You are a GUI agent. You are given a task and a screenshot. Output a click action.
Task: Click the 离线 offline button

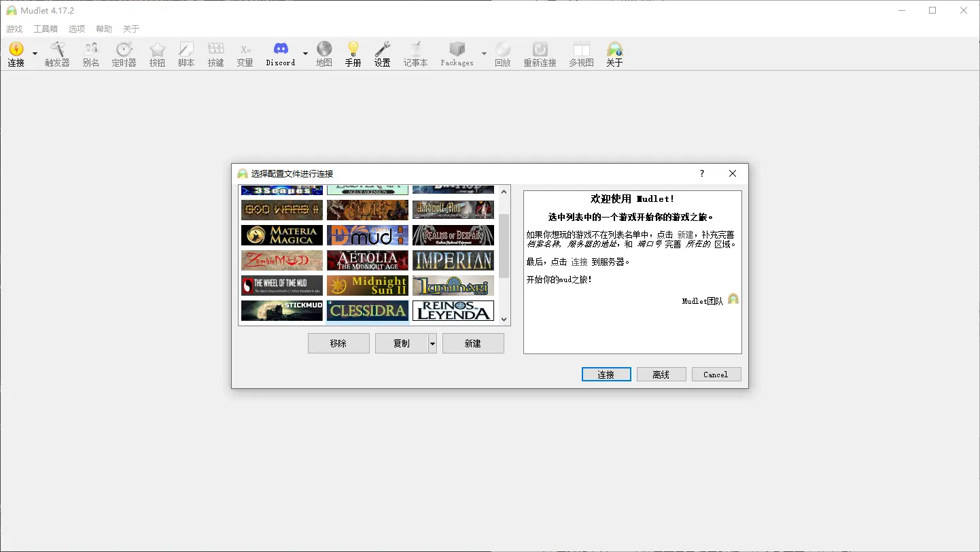(661, 375)
